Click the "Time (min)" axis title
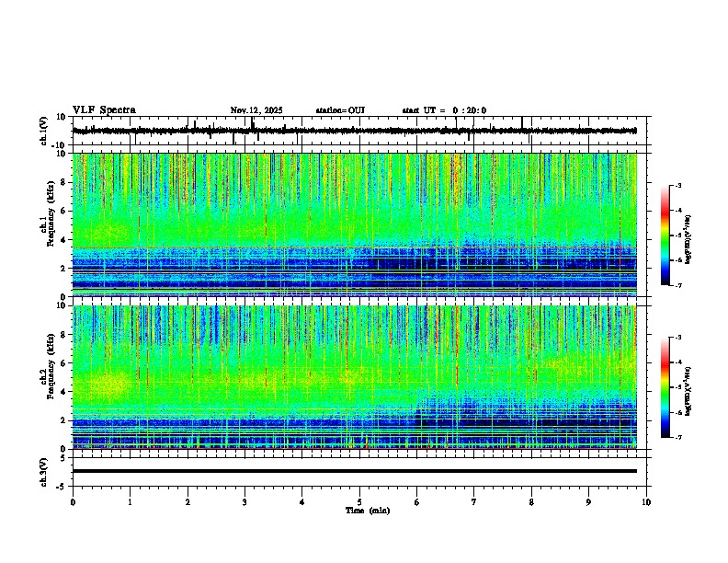 (x=368, y=511)
